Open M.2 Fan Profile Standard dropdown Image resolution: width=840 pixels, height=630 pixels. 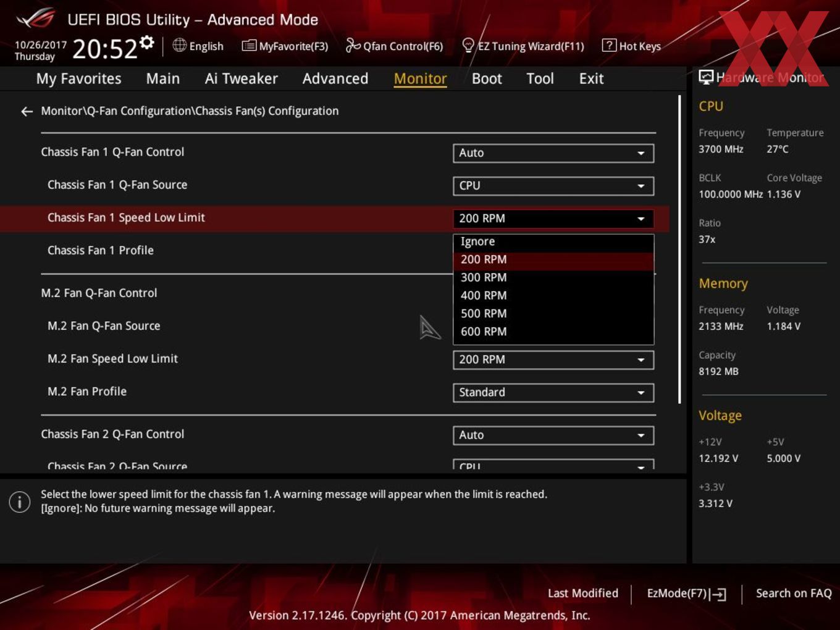(x=553, y=392)
